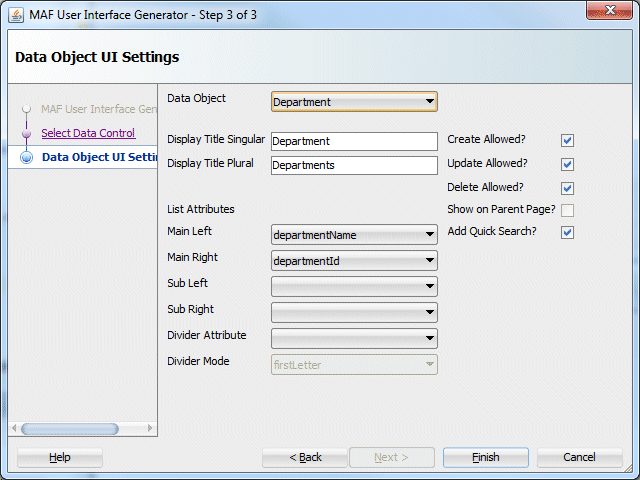Click the scrollbar's right arrow

point(150,429)
